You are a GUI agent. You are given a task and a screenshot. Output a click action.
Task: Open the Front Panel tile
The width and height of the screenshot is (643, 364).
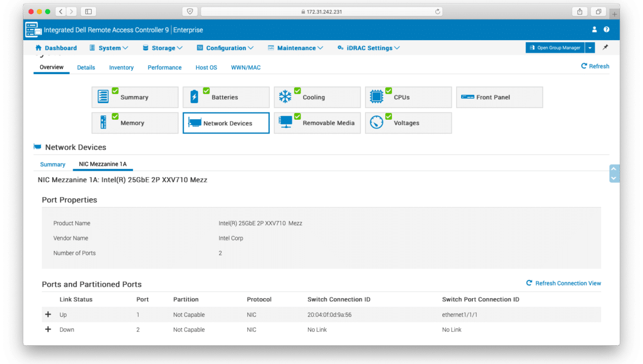tap(499, 97)
